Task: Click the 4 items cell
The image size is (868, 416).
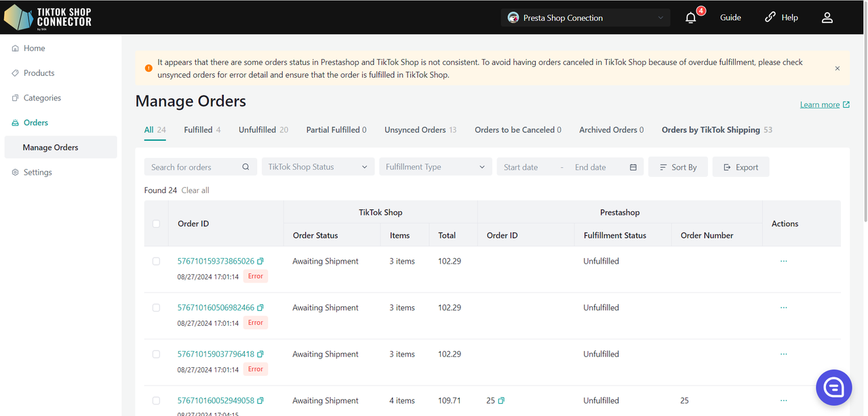Action: 402,400
